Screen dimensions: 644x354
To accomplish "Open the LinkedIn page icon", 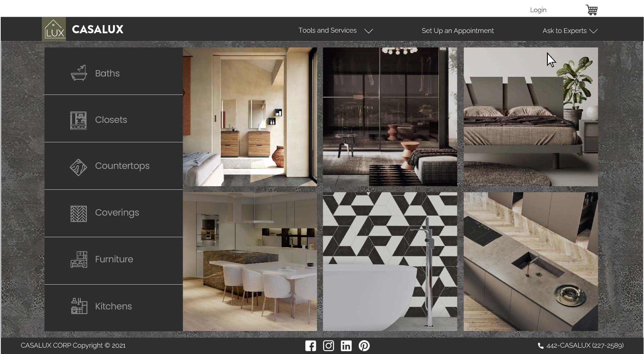I will tap(346, 346).
